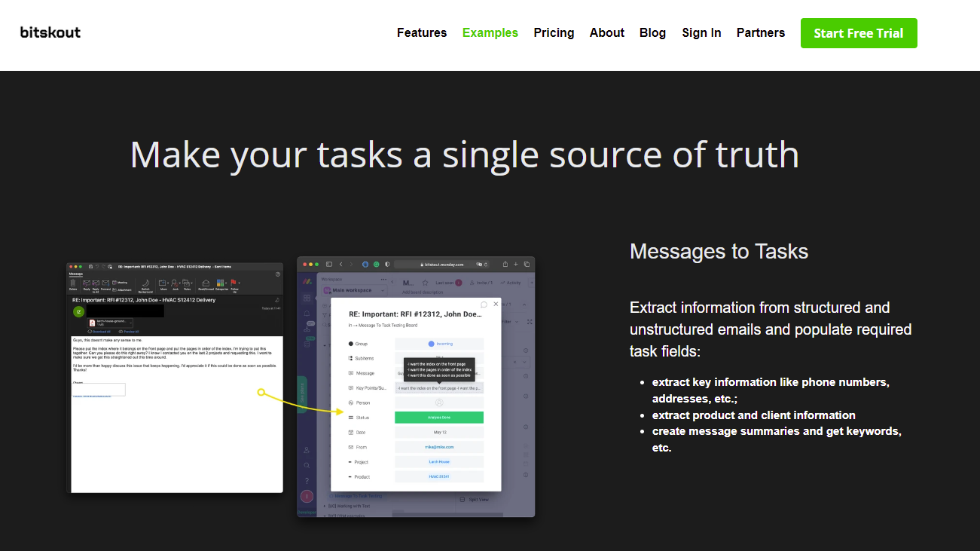Go to the Pricing page
Viewport: 980px width, 551px height.
(x=554, y=32)
